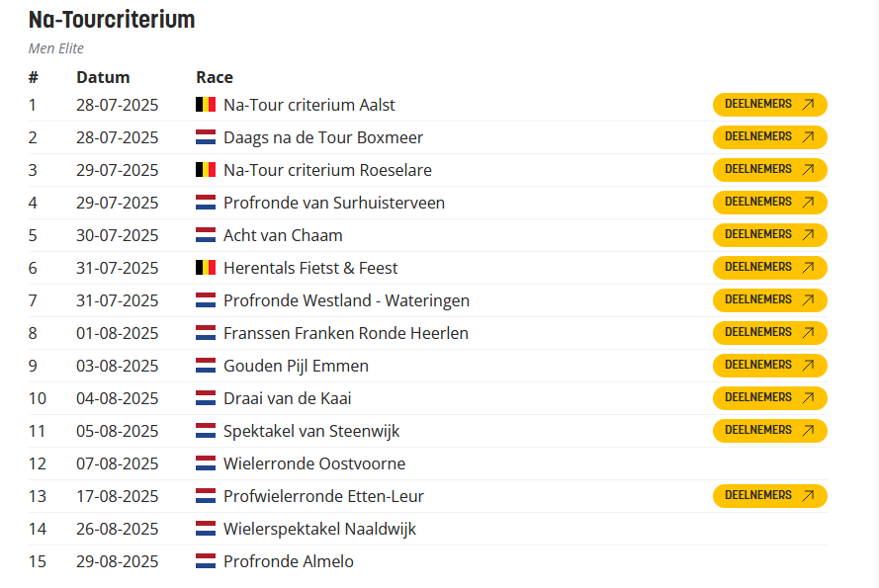Click the Belgian flag next to Herentals Fietst & Feest
Image resolution: width=879 pixels, height=588 pixels.
(206, 268)
